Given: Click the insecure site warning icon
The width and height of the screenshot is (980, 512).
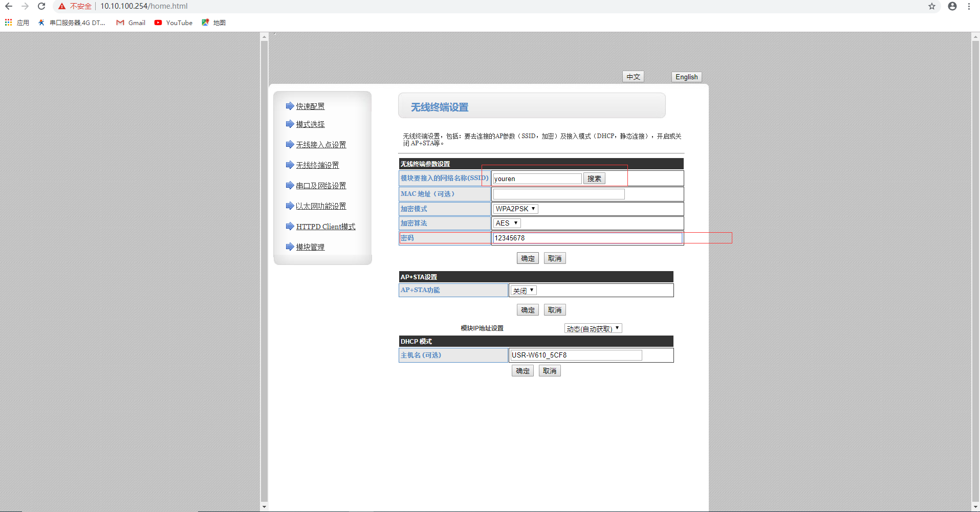Looking at the screenshot, I should 62,6.
